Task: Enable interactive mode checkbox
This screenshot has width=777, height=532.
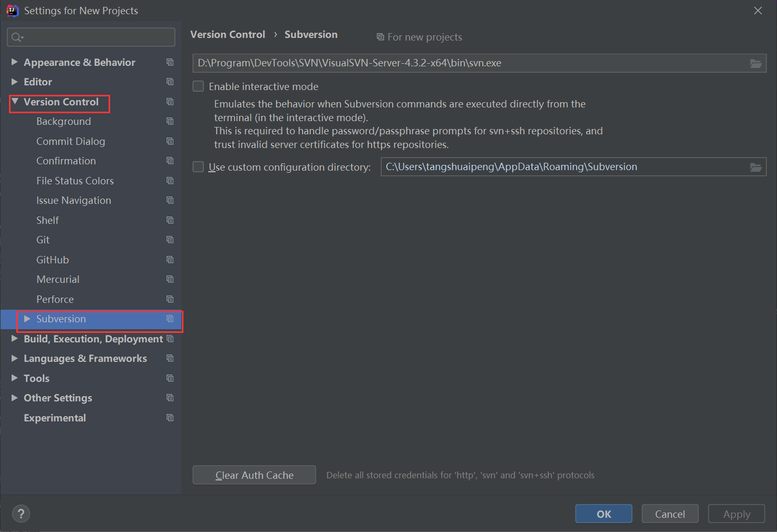Action: coord(198,86)
